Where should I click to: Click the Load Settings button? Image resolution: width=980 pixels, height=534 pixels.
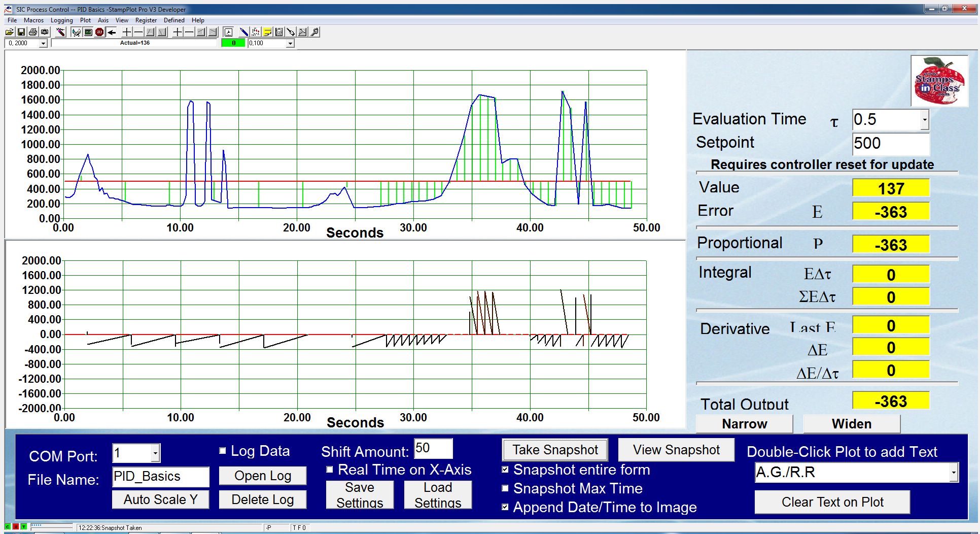438,495
